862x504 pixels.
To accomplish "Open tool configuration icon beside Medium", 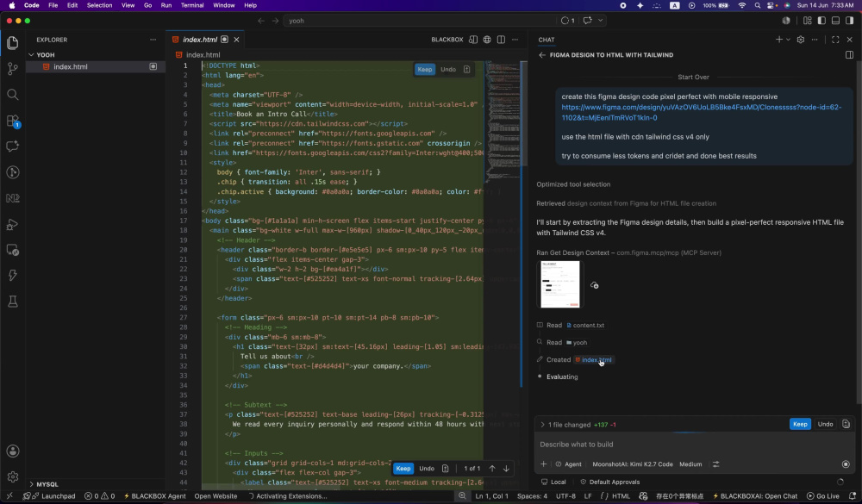I will coord(715,464).
